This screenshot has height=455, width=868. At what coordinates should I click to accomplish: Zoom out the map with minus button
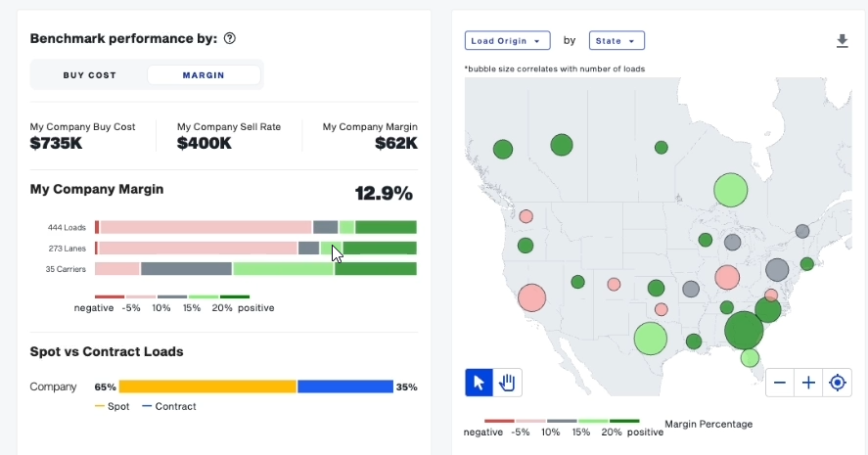780,383
